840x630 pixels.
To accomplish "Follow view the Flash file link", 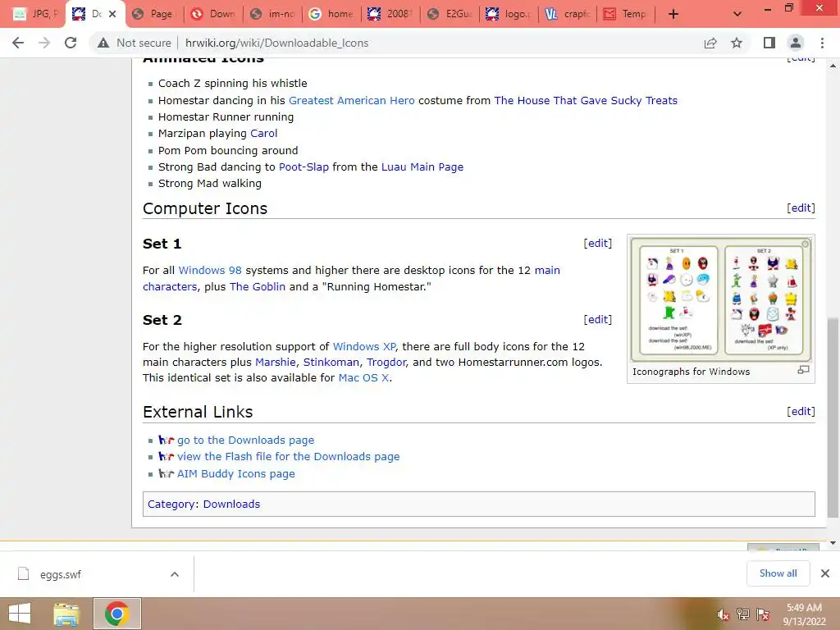I will (288, 457).
